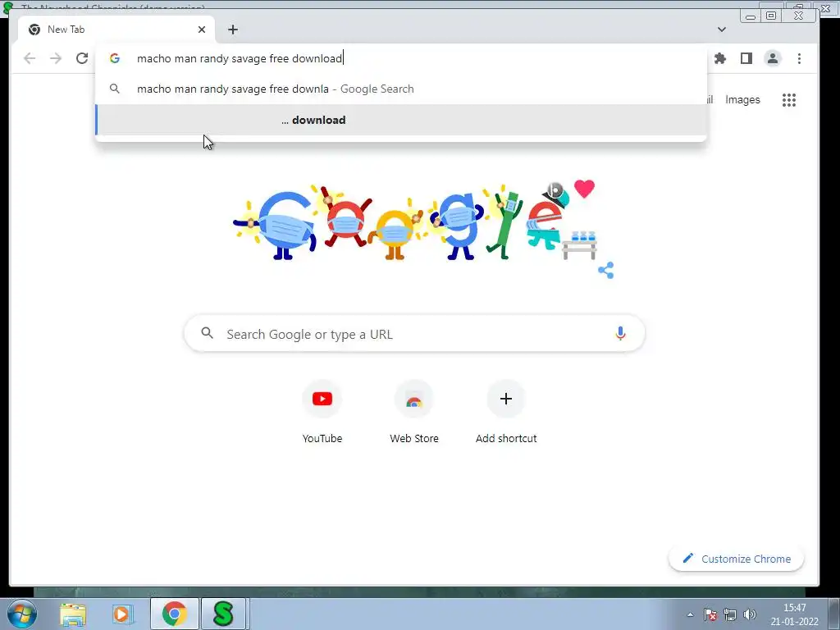Open the Windows Start menu
Screen dimensions: 840x630
22,614
